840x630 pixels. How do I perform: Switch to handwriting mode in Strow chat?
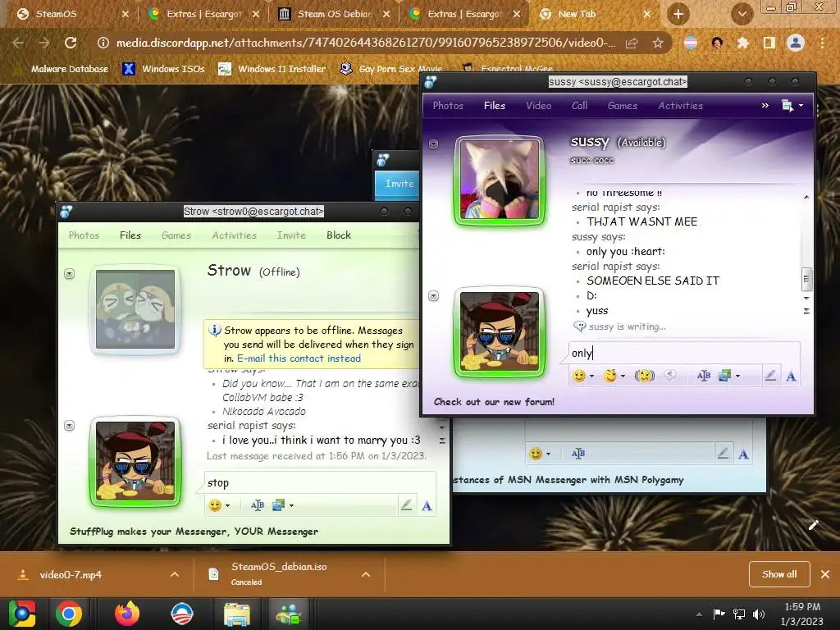(x=406, y=505)
